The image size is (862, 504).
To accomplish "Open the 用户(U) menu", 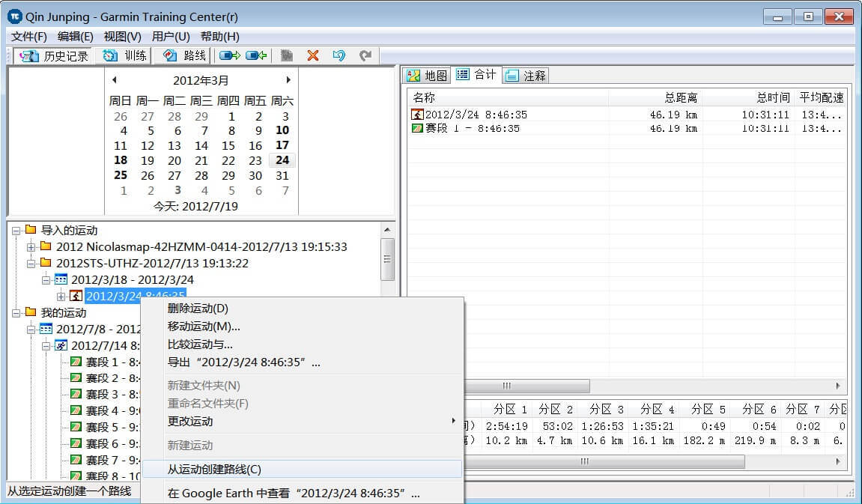I will [171, 37].
